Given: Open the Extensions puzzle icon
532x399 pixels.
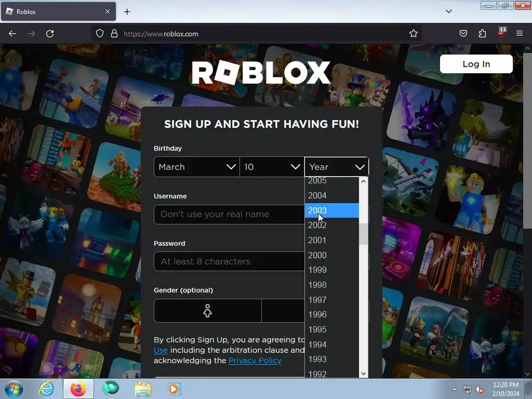Looking at the screenshot, I should coord(482,34).
